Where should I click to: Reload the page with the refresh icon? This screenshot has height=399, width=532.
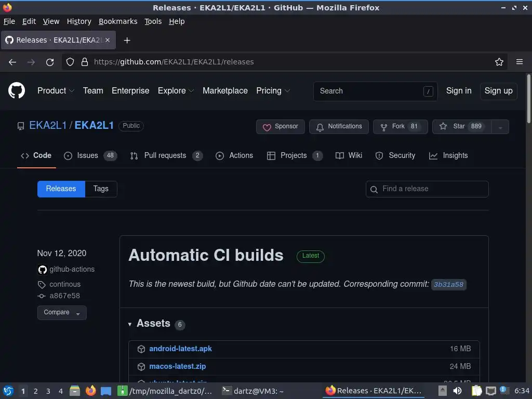(x=50, y=62)
